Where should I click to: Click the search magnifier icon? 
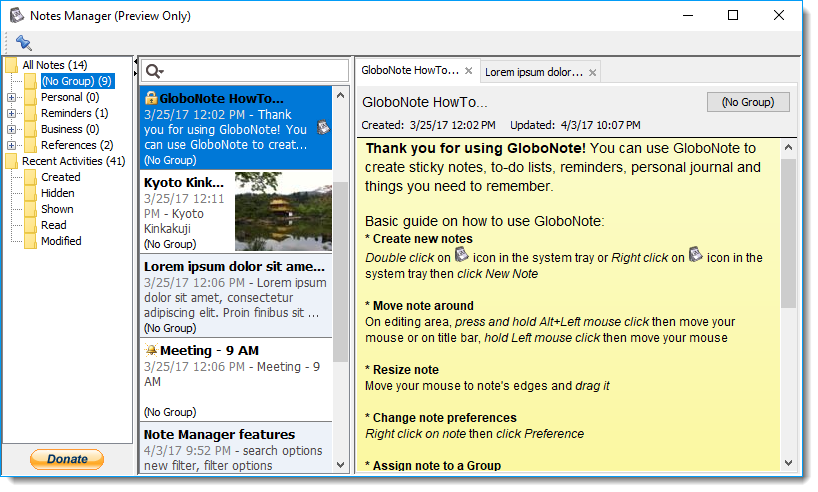[152, 71]
